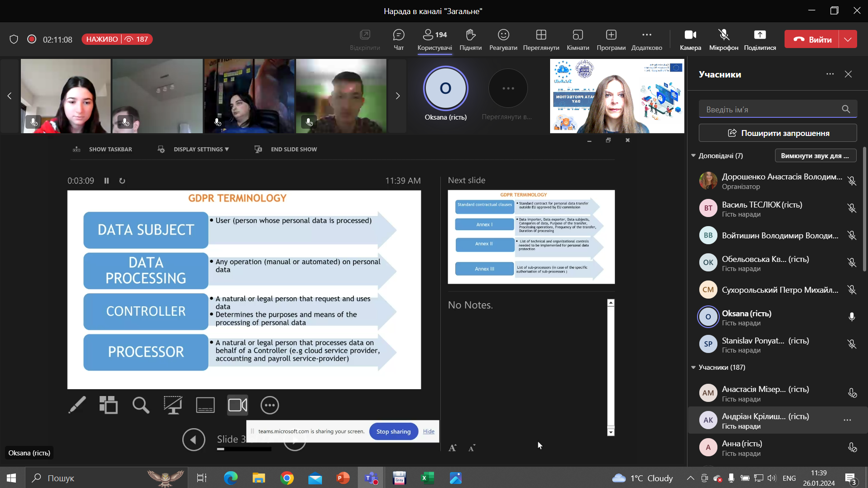Select the pen and laser pointer tool
The image size is (868, 488).
pyautogui.click(x=77, y=405)
